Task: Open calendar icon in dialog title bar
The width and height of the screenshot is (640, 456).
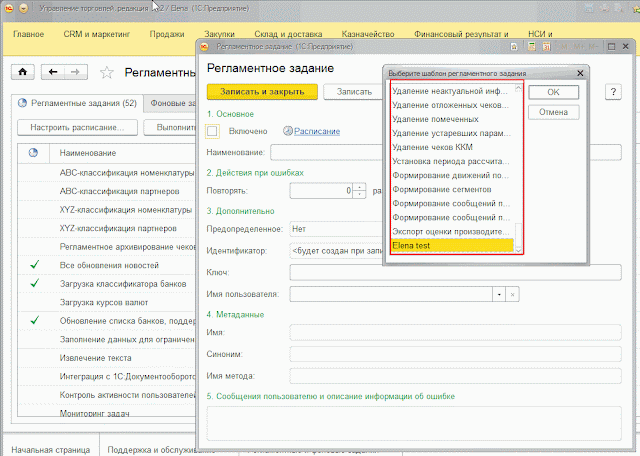Action: tap(547, 47)
